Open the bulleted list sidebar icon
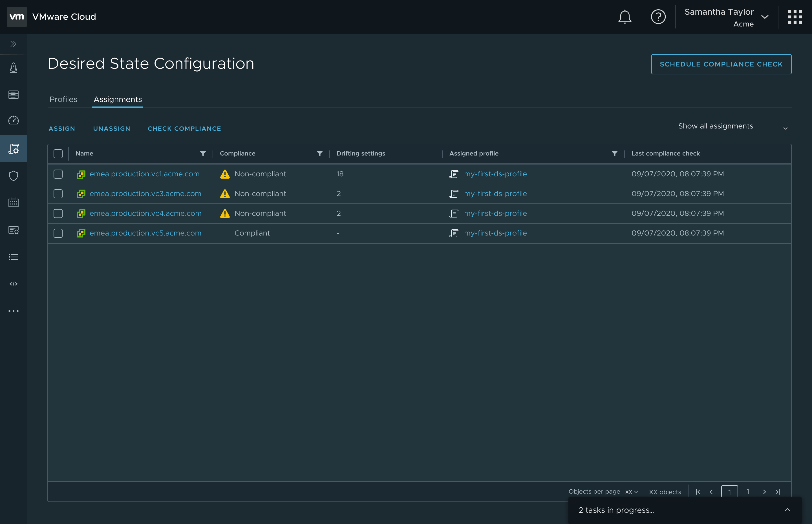The width and height of the screenshot is (812, 524). 14,257
